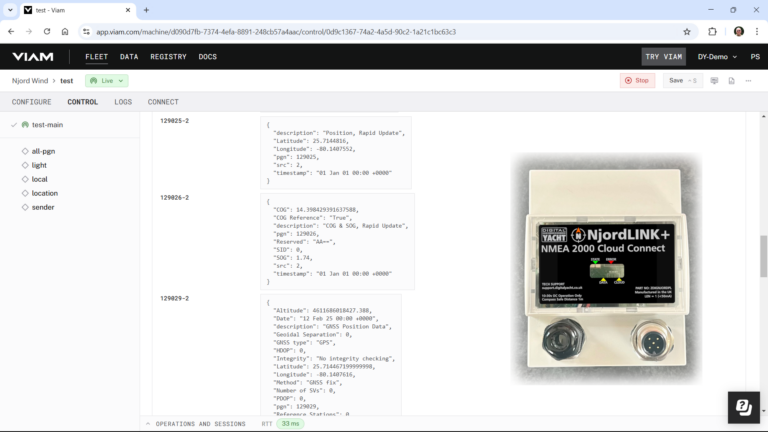Viewport: 768px width, 432px height.
Task: Select the location component
Action: pos(45,193)
